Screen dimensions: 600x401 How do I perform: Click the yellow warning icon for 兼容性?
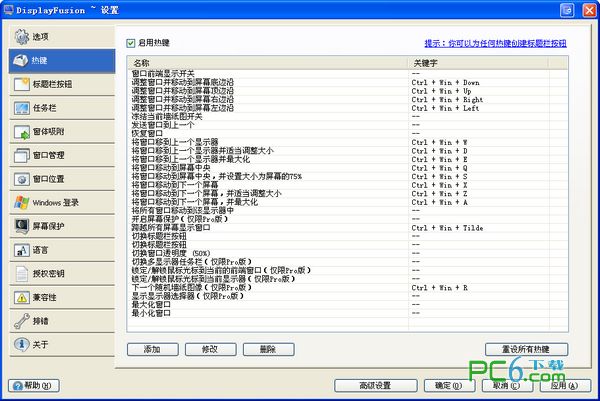[x=22, y=297]
